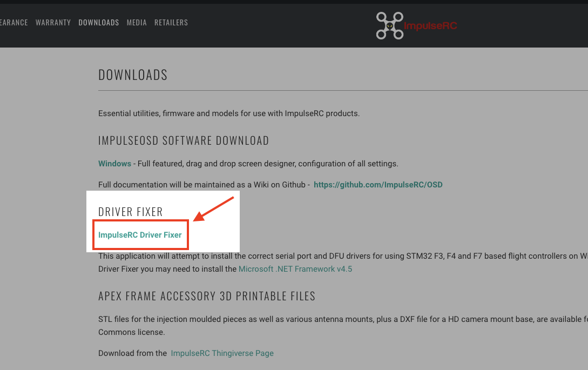Click the STL files description paragraph

[x=343, y=326]
